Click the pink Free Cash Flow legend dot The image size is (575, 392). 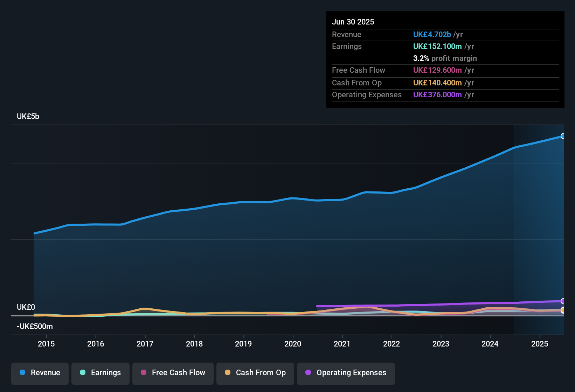pyautogui.click(x=143, y=373)
